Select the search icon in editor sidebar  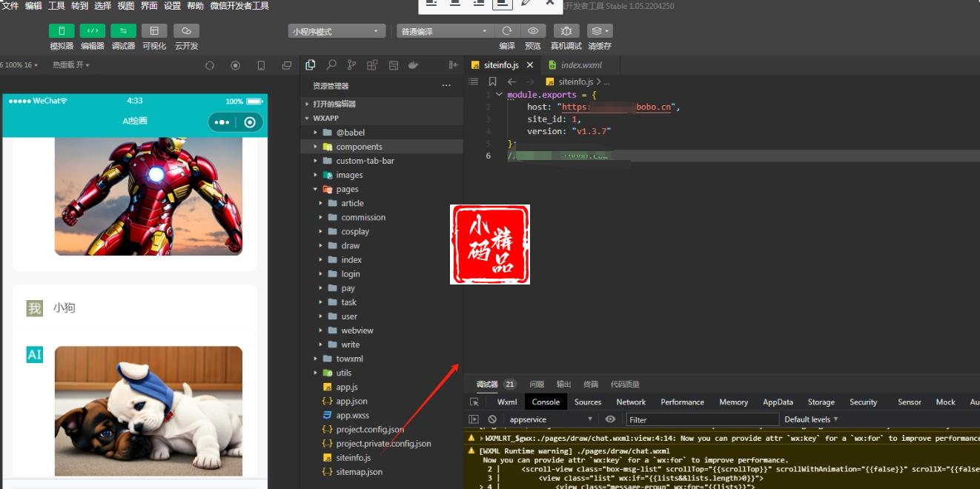point(331,65)
